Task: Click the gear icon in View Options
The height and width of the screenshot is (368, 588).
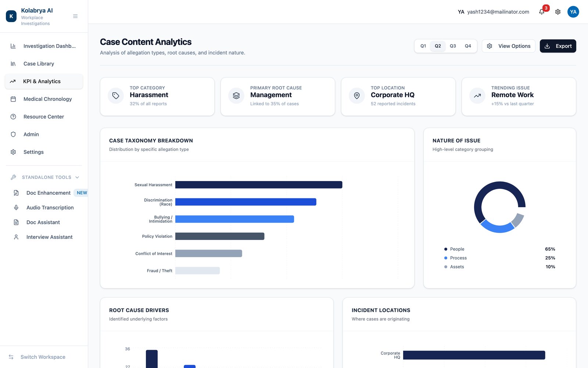Action: (x=490, y=46)
